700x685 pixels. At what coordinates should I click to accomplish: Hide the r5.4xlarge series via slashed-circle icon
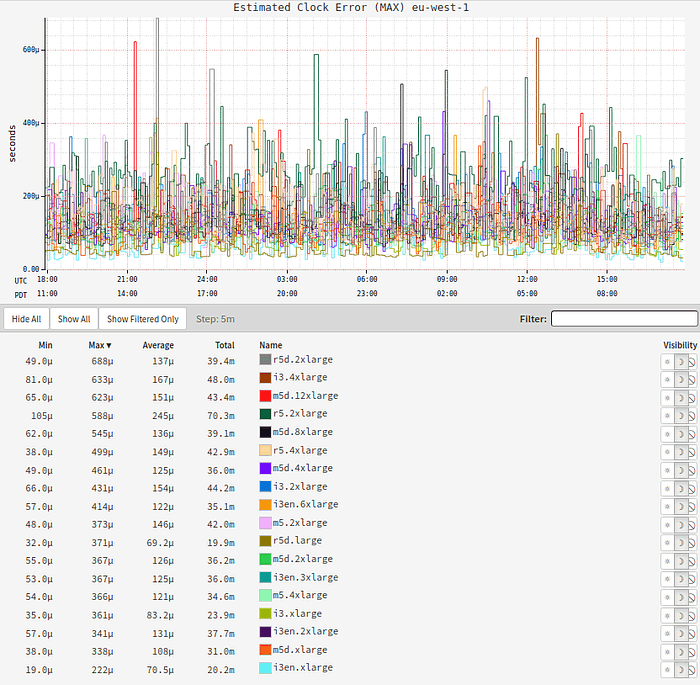click(x=690, y=450)
